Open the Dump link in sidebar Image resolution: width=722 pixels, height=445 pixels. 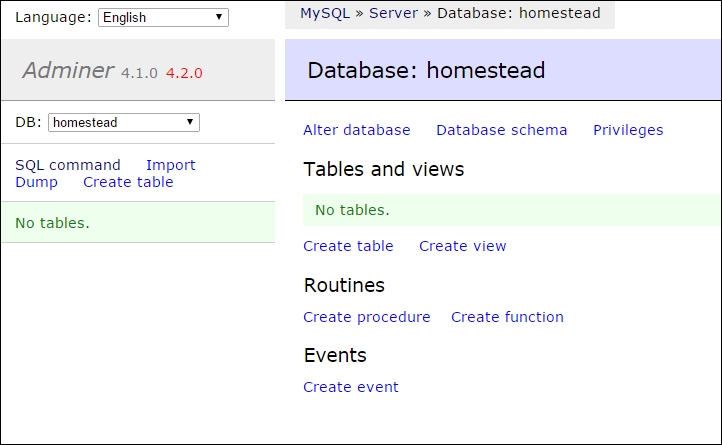[x=36, y=182]
